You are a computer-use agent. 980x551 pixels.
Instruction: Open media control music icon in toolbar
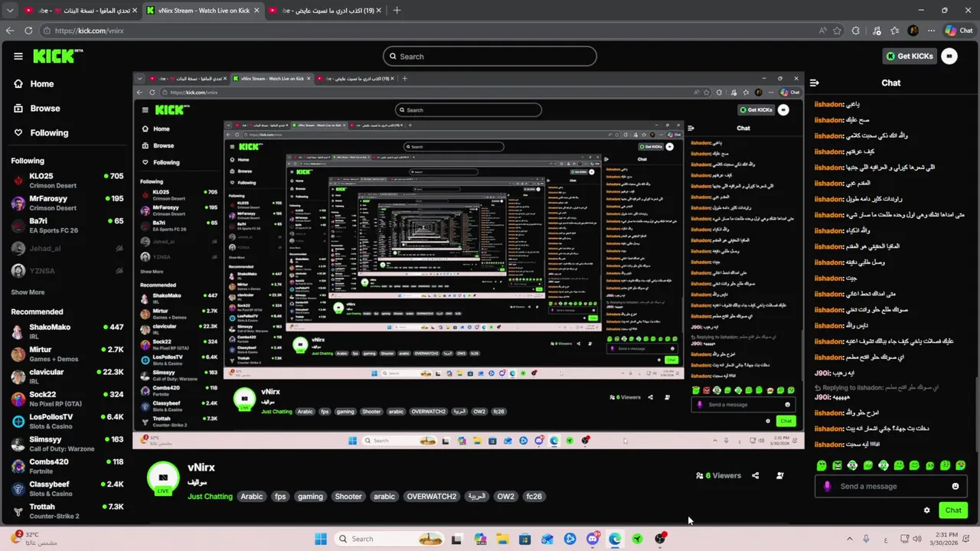pyautogui.click(x=876, y=31)
